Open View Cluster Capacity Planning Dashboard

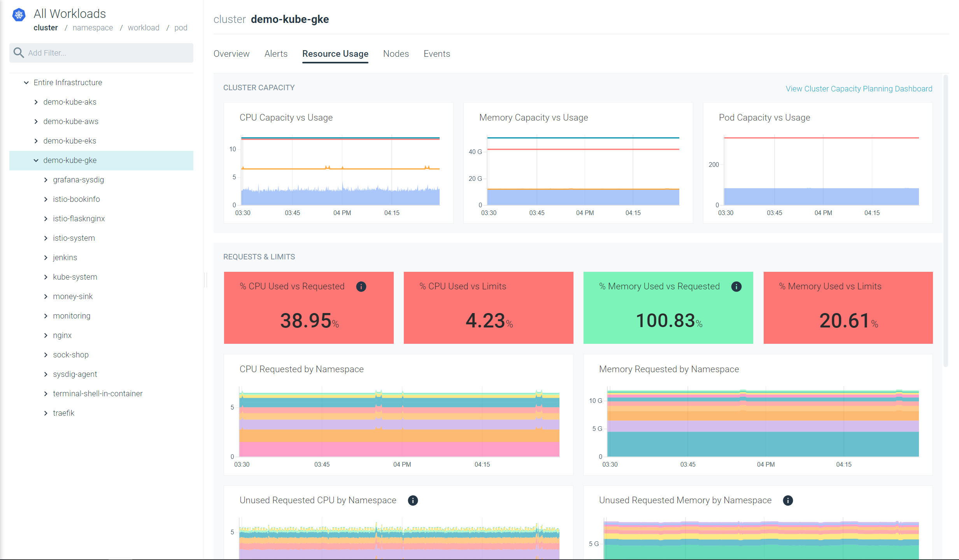click(x=859, y=89)
